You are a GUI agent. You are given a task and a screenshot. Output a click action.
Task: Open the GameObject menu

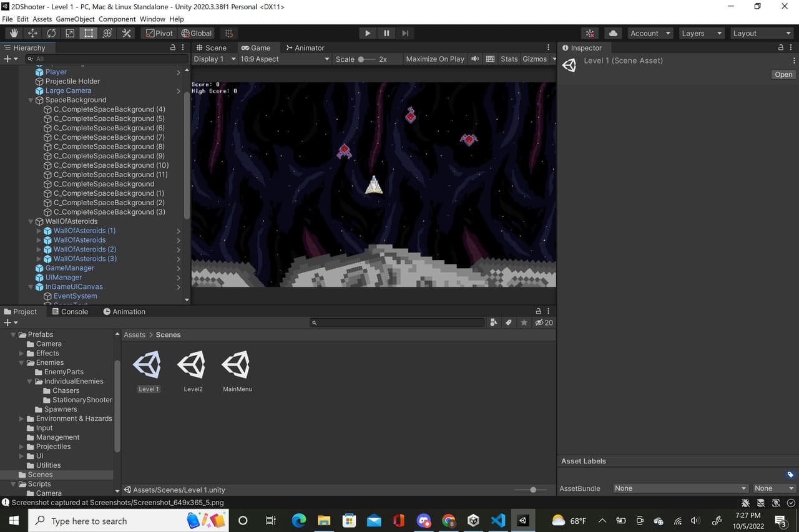click(x=74, y=19)
